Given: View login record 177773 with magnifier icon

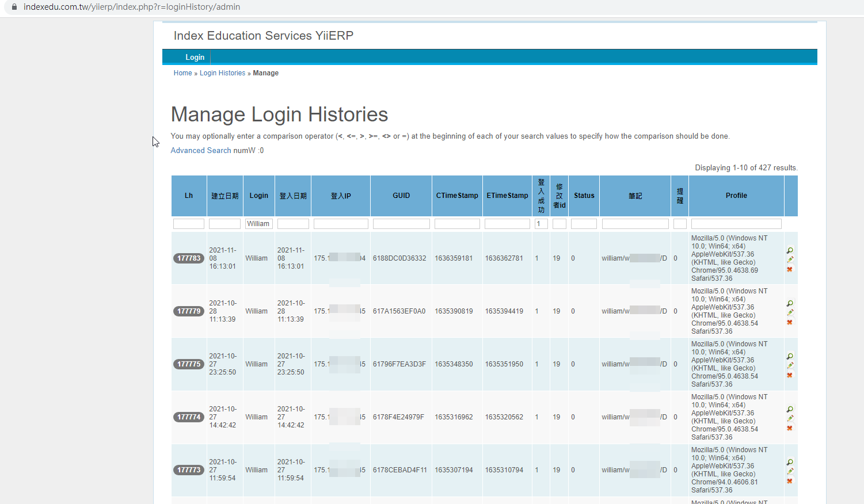Looking at the screenshot, I should point(790,462).
